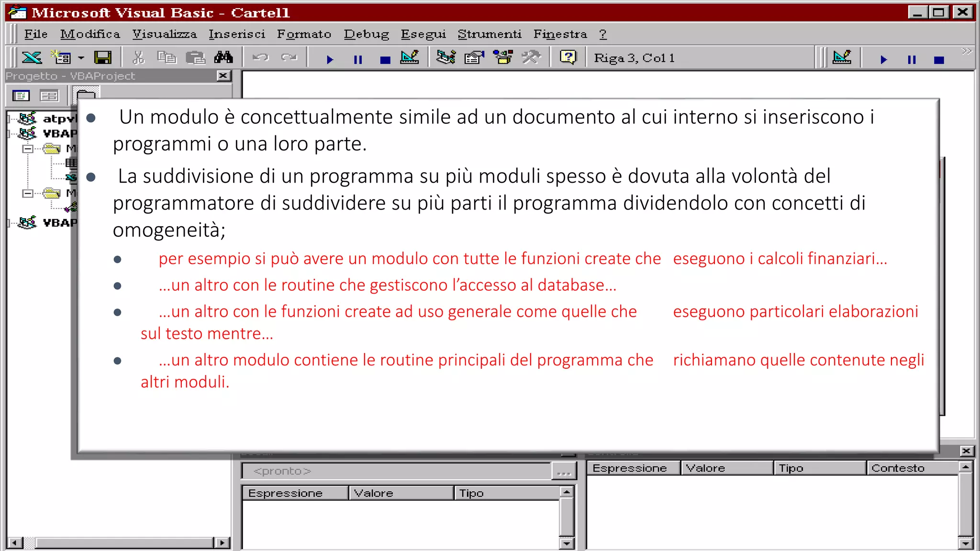Select the first VBAP project node
The image size is (980, 551).
coord(59,133)
